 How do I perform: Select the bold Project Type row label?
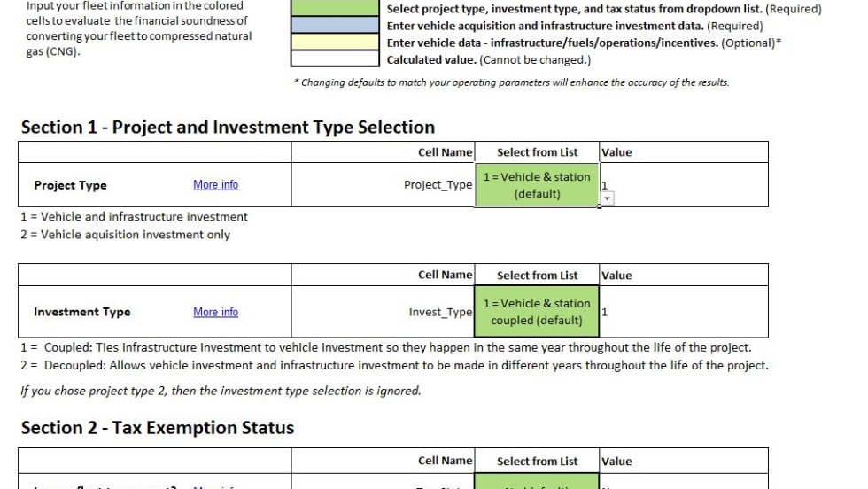coord(70,185)
